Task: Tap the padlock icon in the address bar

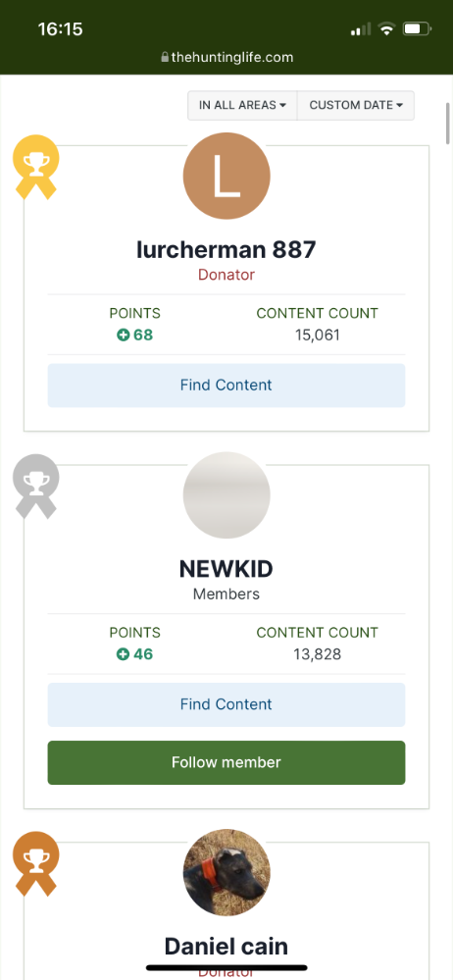Action: (x=165, y=58)
